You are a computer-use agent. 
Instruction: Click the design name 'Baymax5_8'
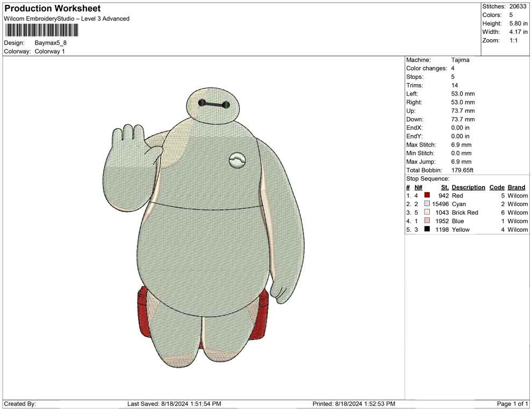51,43
